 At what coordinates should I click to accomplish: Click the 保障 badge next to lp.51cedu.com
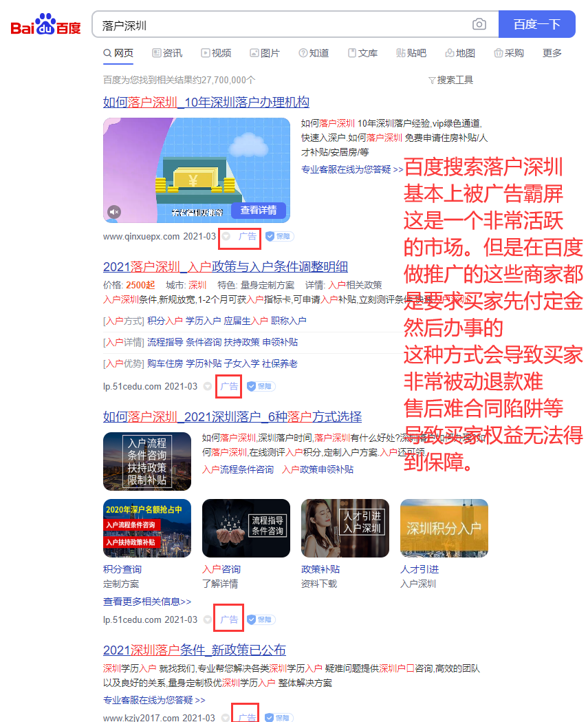point(261,386)
